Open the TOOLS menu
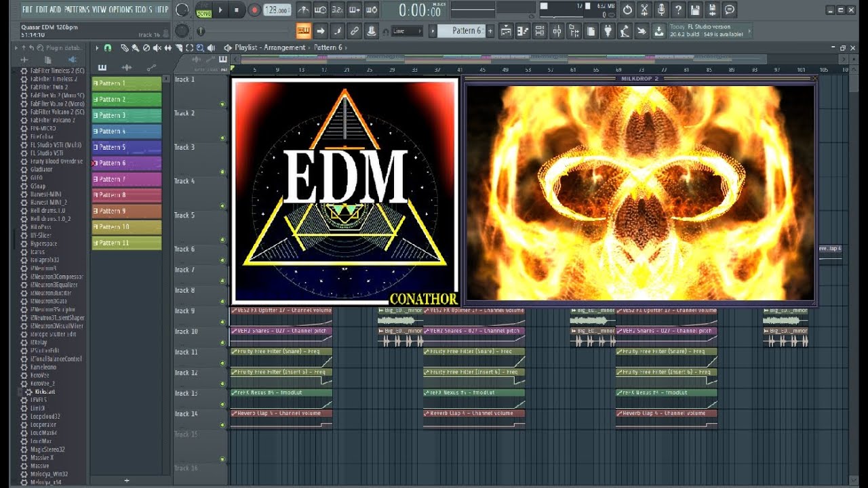 142,9
